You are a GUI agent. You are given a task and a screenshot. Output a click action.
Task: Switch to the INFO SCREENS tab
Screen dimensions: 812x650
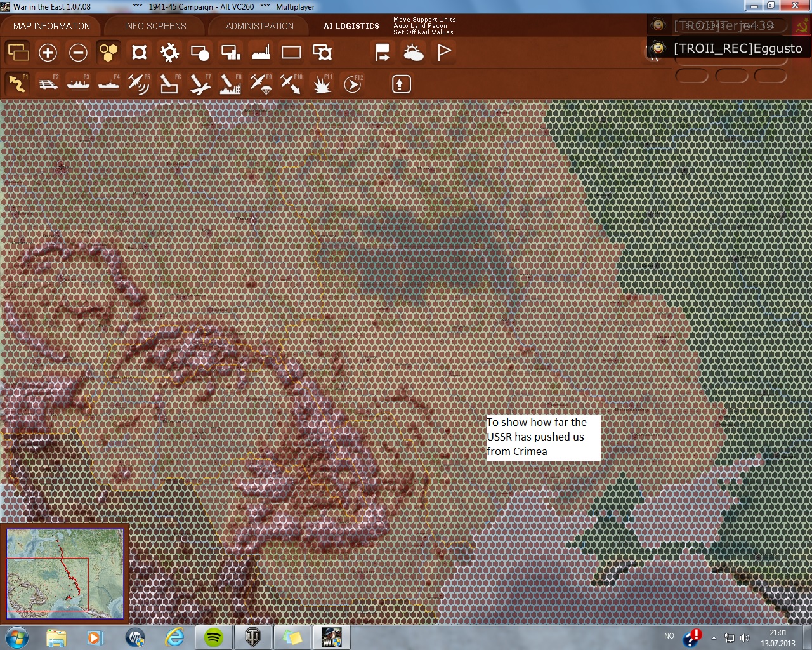[155, 26]
